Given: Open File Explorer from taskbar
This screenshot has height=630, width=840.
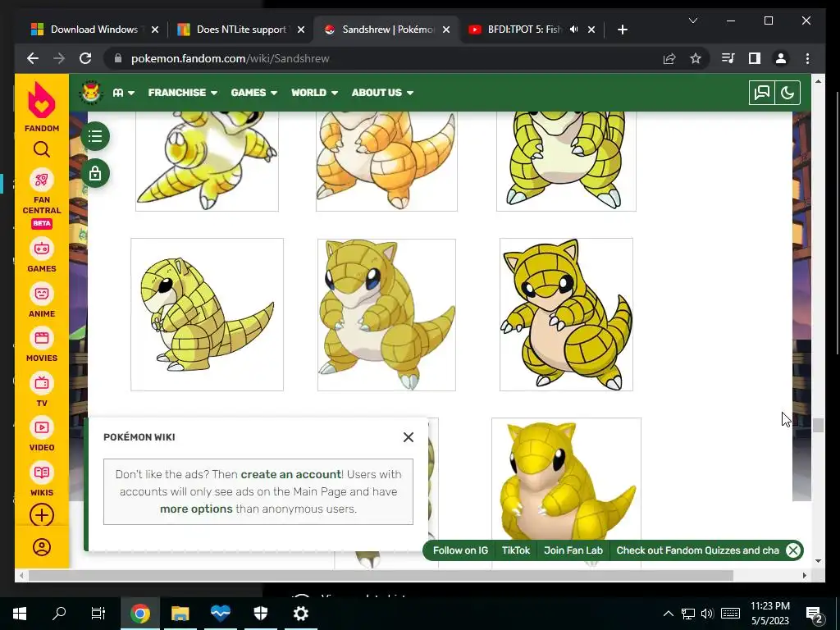Looking at the screenshot, I should coord(180,614).
